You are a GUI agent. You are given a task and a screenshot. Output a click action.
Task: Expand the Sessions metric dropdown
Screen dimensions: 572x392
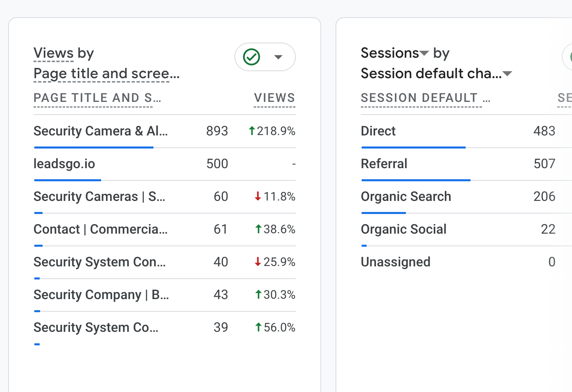pos(424,53)
